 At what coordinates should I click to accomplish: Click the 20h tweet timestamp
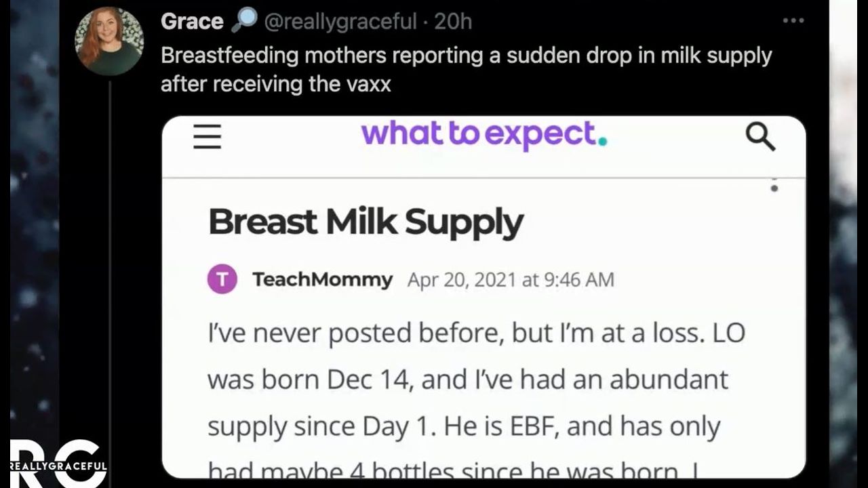tap(453, 21)
